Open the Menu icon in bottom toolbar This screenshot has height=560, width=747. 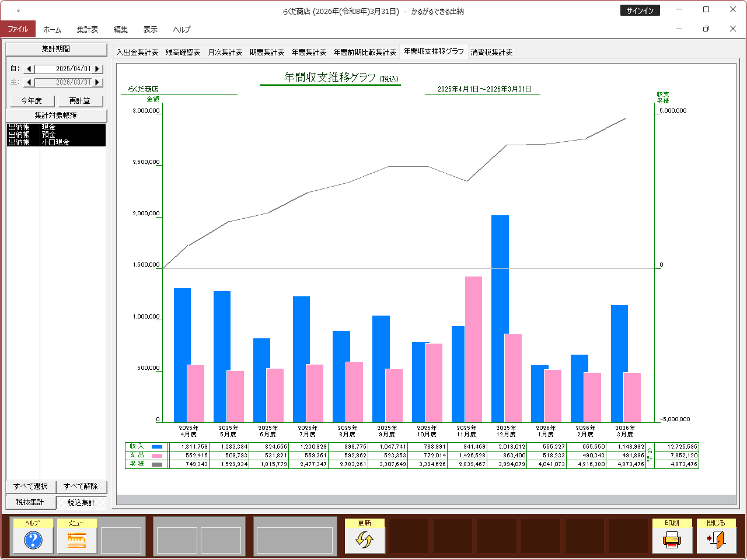[x=76, y=540]
